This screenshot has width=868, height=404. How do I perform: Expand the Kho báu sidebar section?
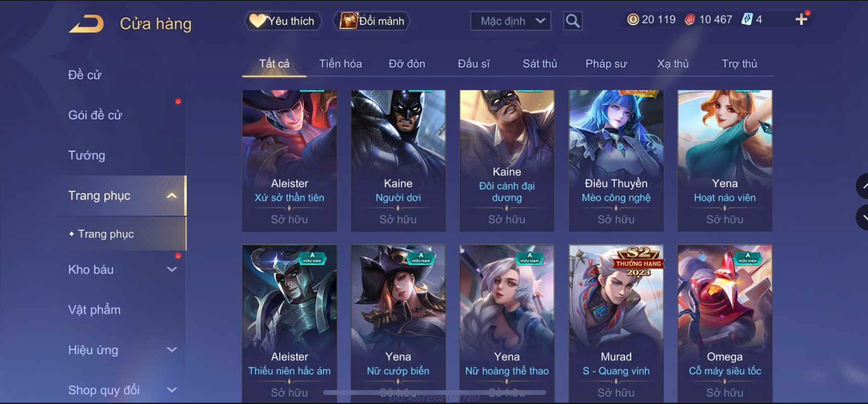(x=172, y=270)
